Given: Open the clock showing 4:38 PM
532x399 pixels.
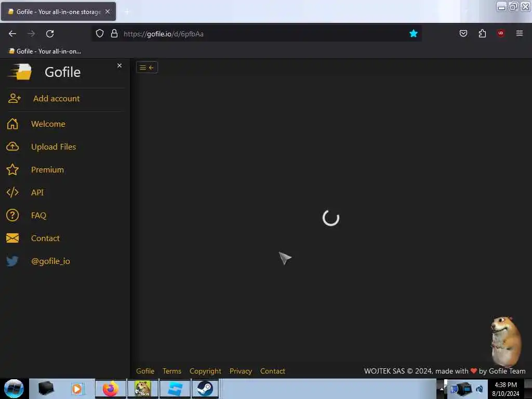Looking at the screenshot, I should [506, 389].
